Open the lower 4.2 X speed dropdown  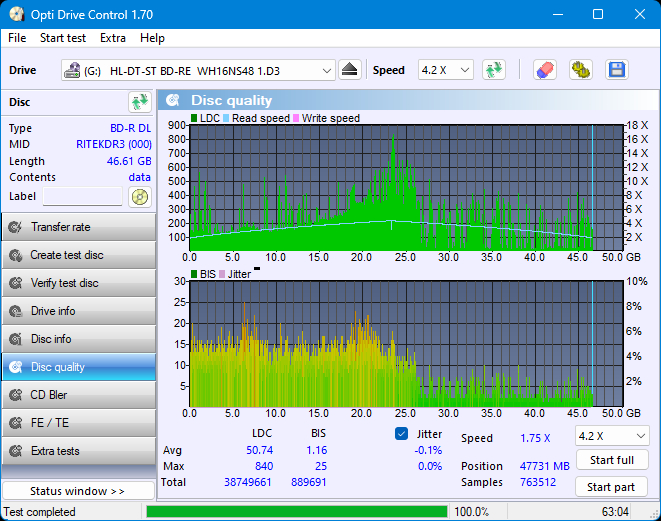point(612,436)
